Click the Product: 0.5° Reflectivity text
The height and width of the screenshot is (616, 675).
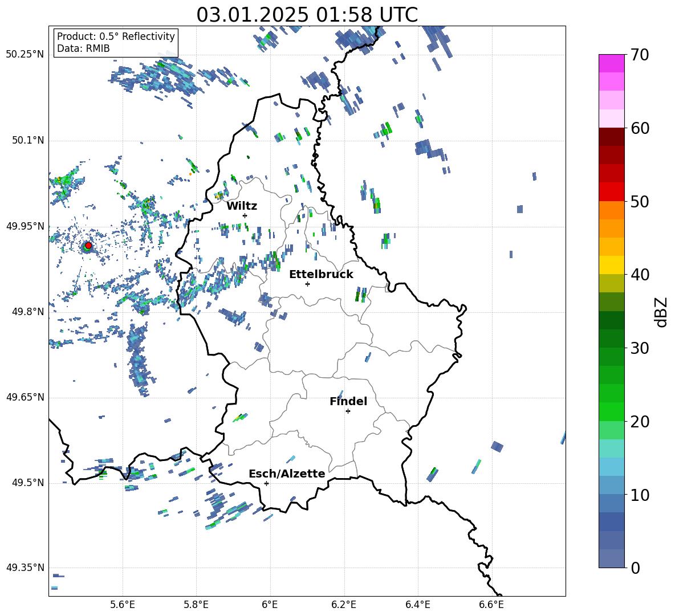(x=116, y=36)
